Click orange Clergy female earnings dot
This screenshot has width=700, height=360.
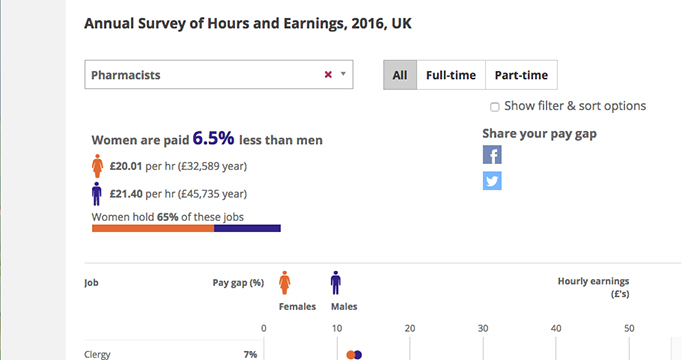(x=351, y=355)
